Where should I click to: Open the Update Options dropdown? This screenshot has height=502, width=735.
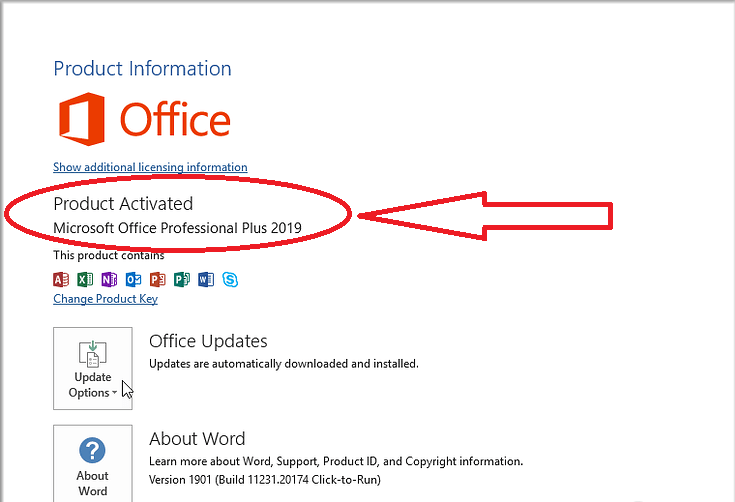[x=92, y=385]
